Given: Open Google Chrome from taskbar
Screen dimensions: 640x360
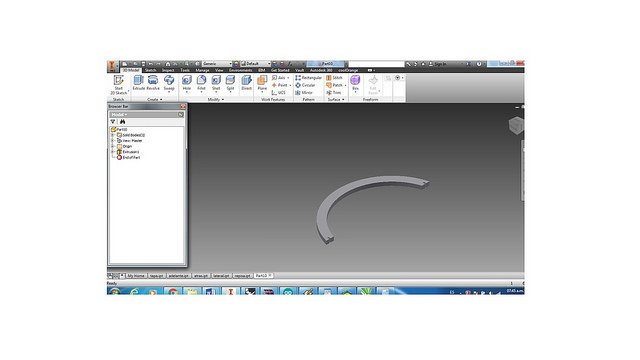Looking at the screenshot, I should coord(173,291).
